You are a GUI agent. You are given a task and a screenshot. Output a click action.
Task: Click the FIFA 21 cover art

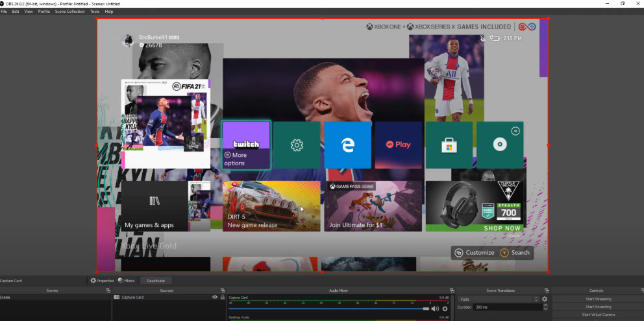click(166, 124)
